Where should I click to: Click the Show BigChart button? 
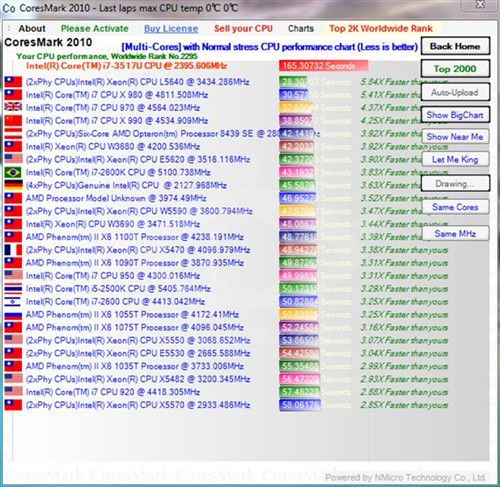tap(455, 115)
